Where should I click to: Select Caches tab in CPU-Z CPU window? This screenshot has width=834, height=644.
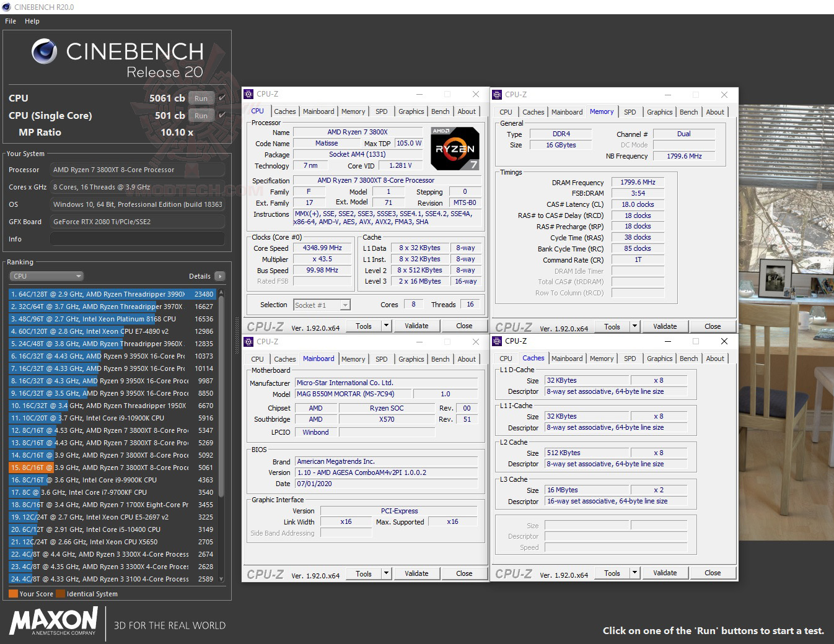click(285, 111)
